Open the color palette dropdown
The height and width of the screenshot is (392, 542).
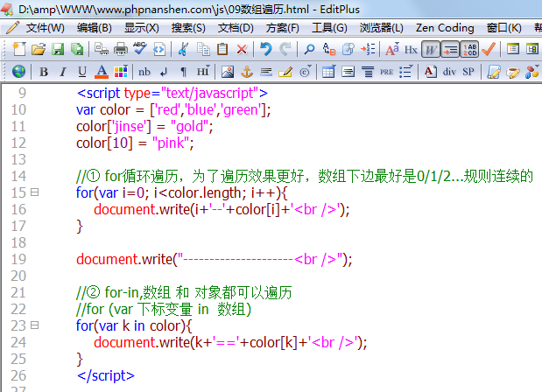pyautogui.click(x=121, y=72)
